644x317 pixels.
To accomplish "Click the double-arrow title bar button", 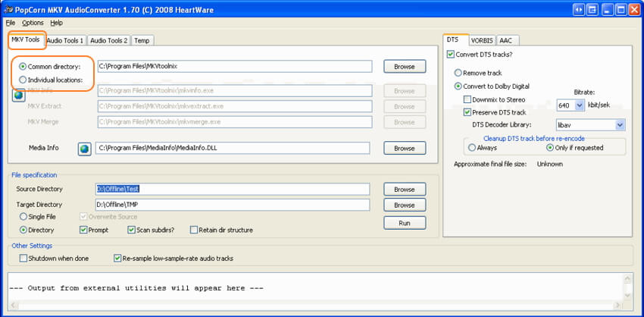I will pyautogui.click(x=579, y=9).
